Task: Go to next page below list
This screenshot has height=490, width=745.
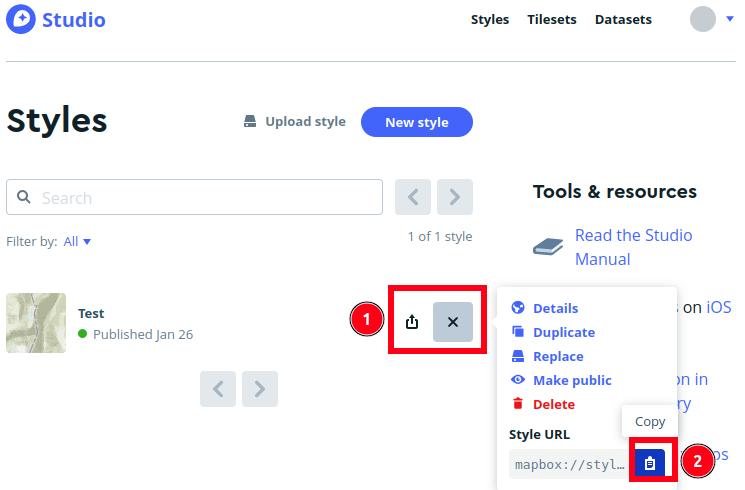Action: 259,389
